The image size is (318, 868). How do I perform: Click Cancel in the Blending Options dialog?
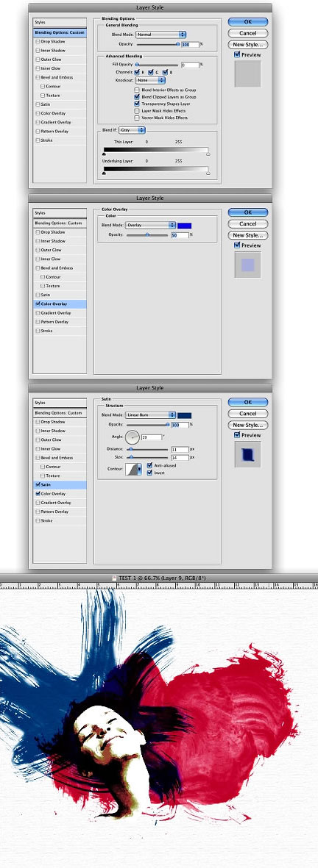tap(247, 33)
